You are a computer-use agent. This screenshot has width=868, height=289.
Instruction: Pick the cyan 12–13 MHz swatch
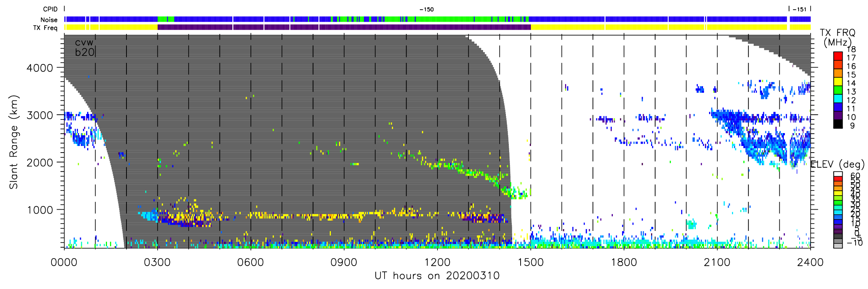[x=838, y=98]
